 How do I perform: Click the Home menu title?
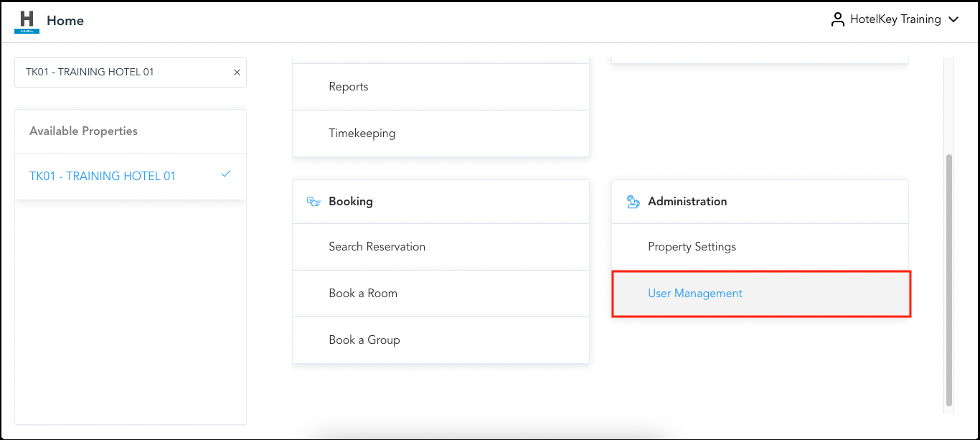coord(65,20)
